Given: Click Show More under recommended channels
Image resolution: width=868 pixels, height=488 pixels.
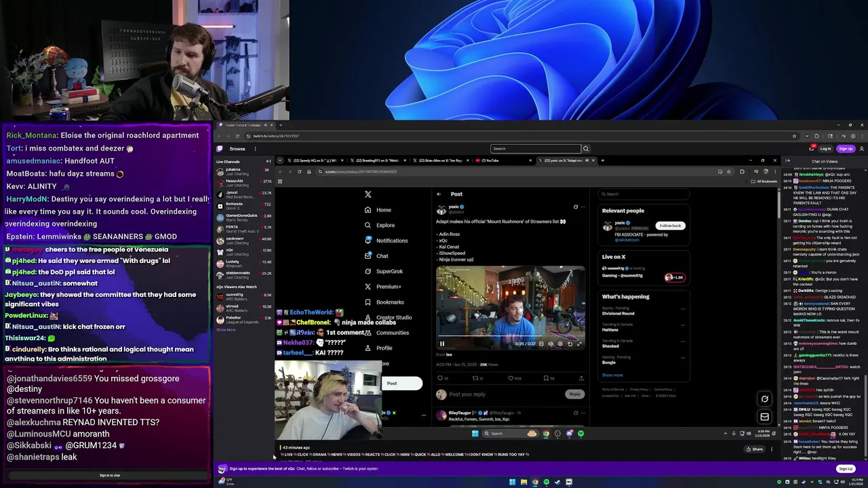Looking at the screenshot, I should click(226, 329).
